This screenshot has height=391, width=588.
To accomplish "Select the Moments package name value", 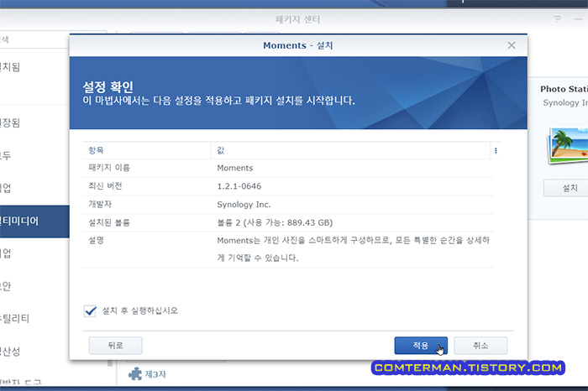I will 234,168.
